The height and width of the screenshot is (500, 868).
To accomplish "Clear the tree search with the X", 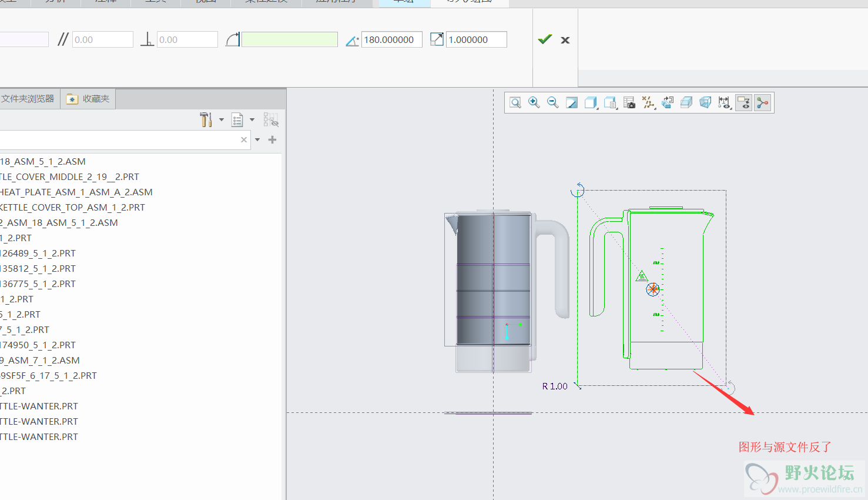I will click(x=244, y=140).
